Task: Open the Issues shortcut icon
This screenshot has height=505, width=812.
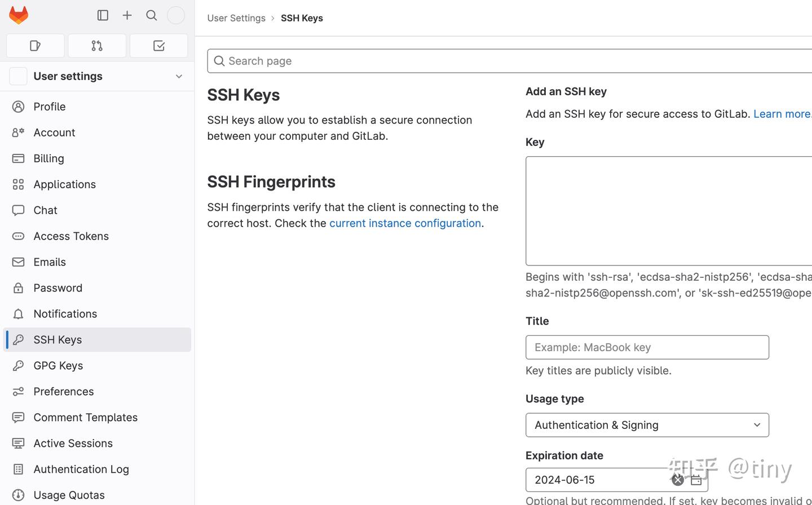Action: [x=35, y=46]
